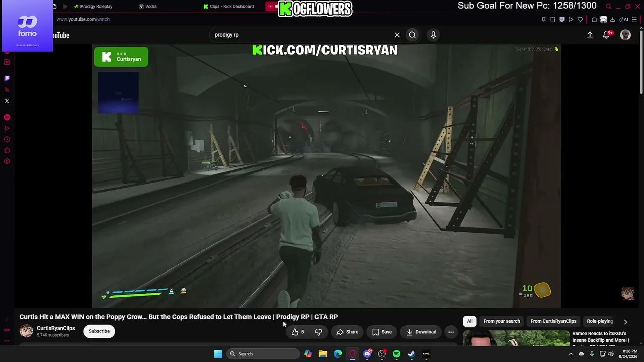644x362 pixels.
Task: Click the 5.74K subscribers count text
Action: (53, 335)
